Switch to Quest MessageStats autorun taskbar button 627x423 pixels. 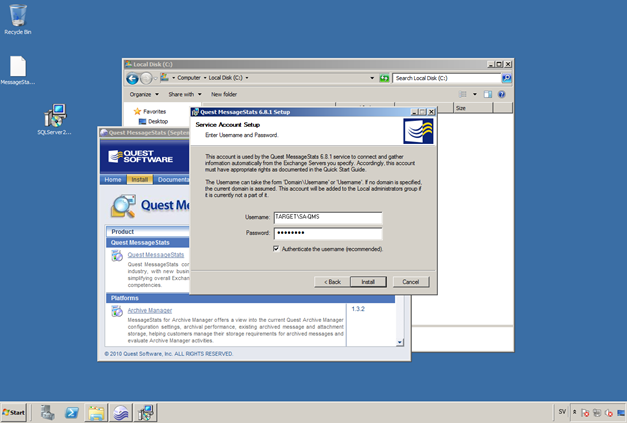[x=121, y=413]
